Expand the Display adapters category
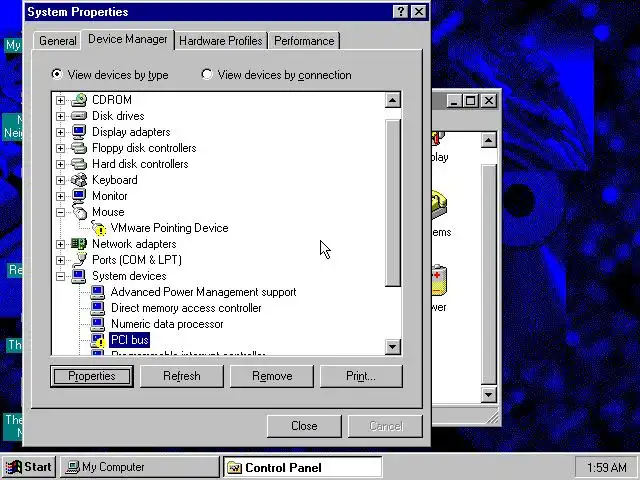 pyautogui.click(x=60, y=132)
